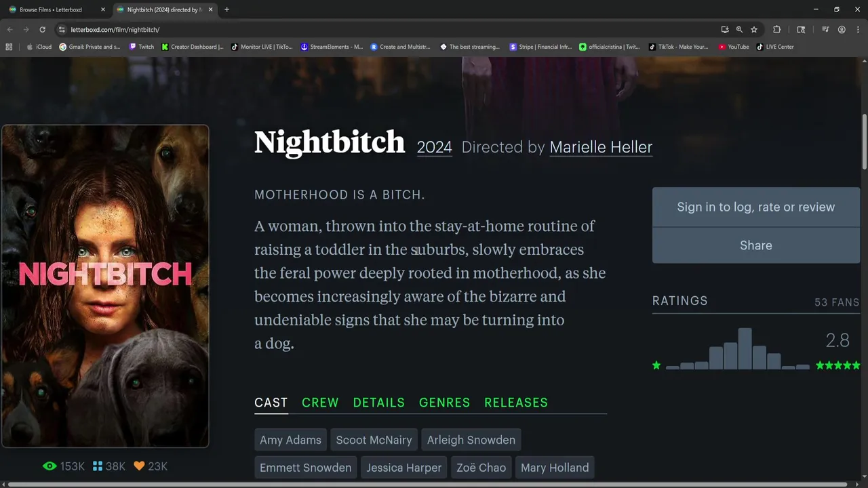
Task: Open Mary Holland cast link
Action: tap(555, 468)
